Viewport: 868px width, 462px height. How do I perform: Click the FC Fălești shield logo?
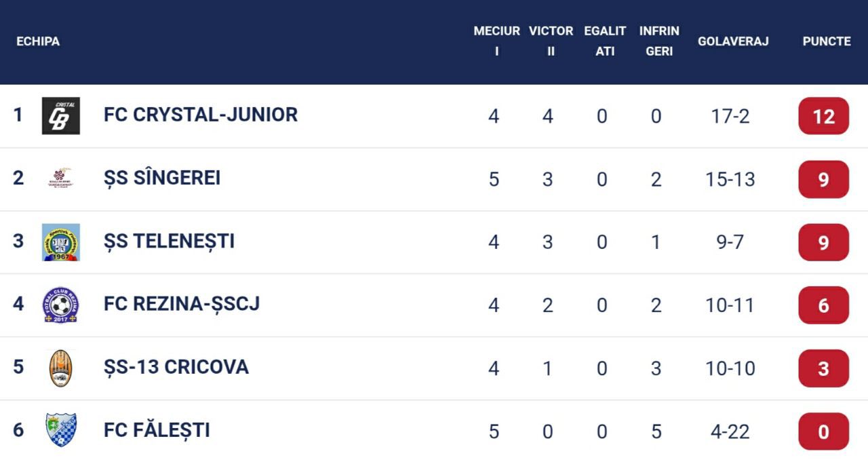(x=61, y=431)
